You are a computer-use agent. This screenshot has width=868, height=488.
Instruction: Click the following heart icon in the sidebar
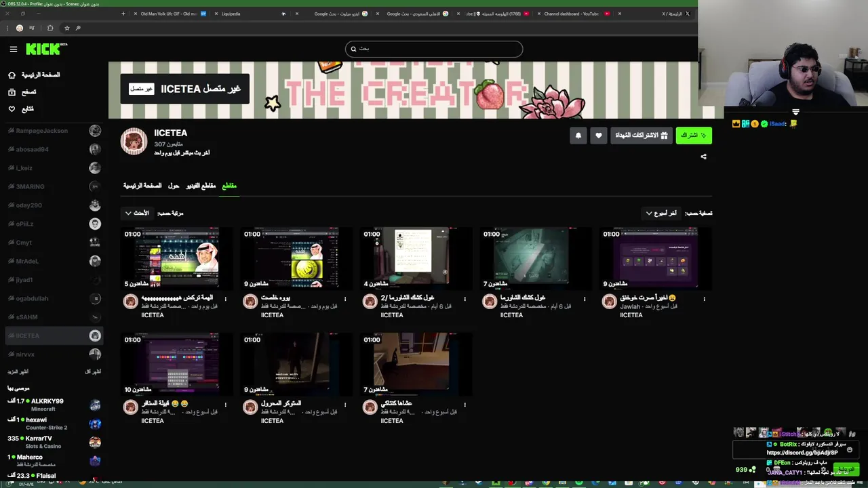click(x=12, y=108)
